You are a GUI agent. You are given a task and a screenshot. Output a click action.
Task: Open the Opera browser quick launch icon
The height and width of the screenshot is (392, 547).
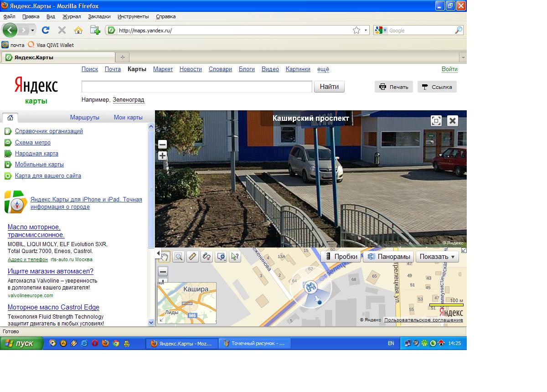click(95, 343)
